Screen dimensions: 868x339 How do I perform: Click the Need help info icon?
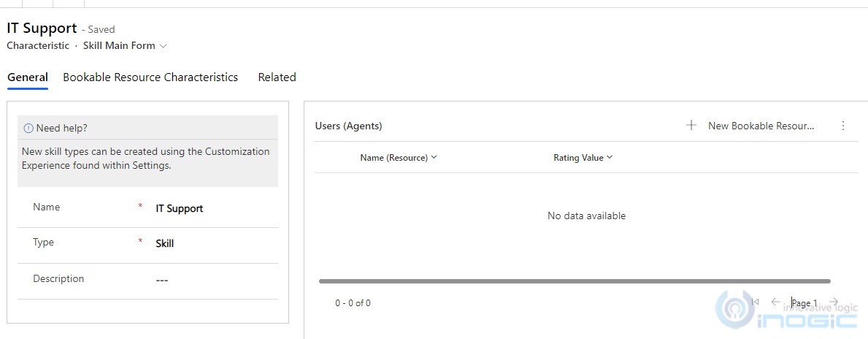(x=28, y=129)
